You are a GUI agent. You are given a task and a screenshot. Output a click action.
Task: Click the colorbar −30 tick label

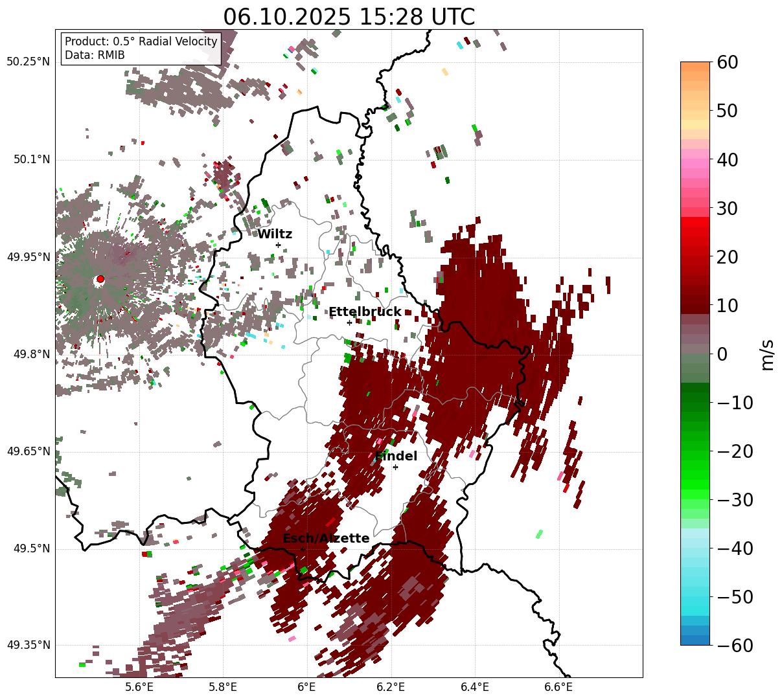pos(735,500)
